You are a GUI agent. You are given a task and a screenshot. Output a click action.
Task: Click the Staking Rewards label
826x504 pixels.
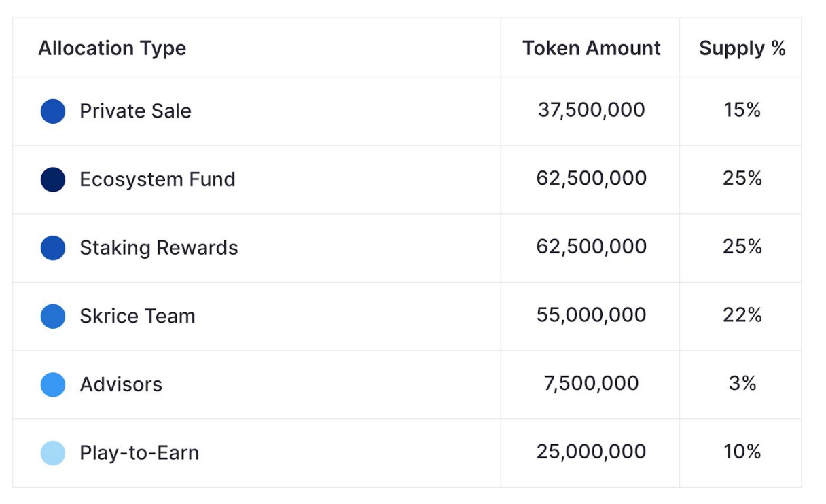point(159,248)
